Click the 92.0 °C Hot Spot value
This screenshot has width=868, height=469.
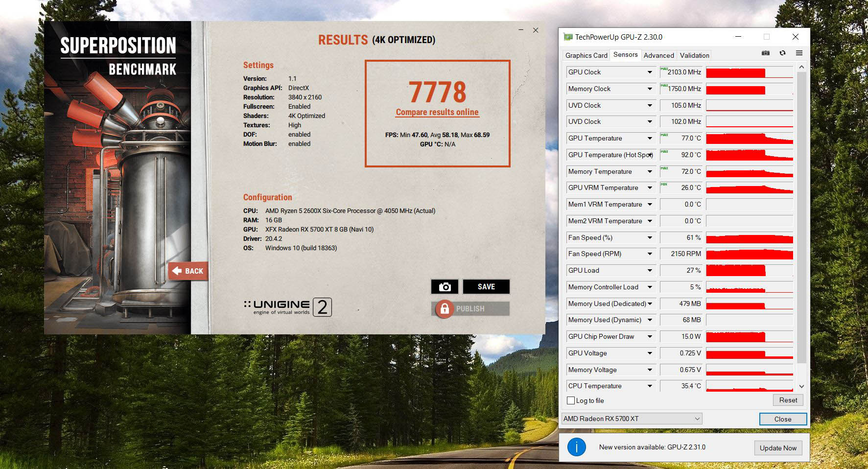pyautogui.click(x=681, y=155)
